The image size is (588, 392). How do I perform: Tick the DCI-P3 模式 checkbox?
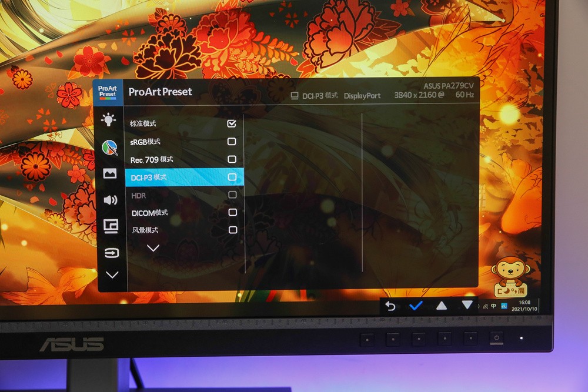click(x=232, y=177)
